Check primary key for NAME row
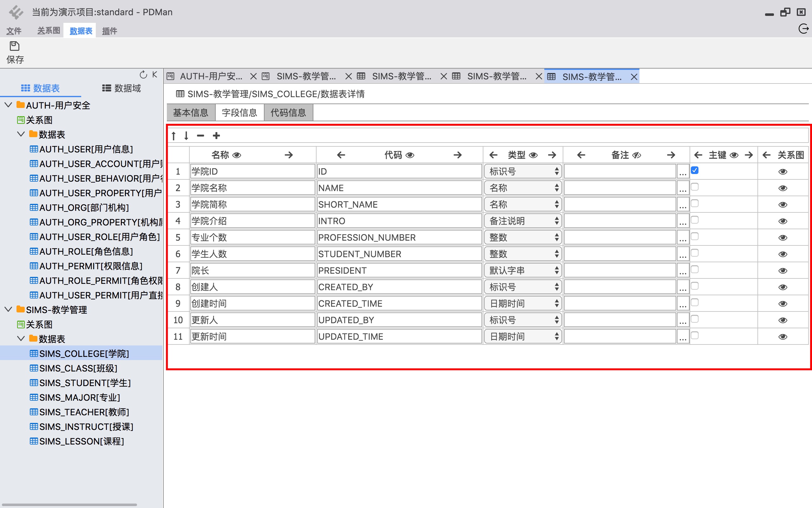Viewport: 812px width, 508px height. coord(695,187)
